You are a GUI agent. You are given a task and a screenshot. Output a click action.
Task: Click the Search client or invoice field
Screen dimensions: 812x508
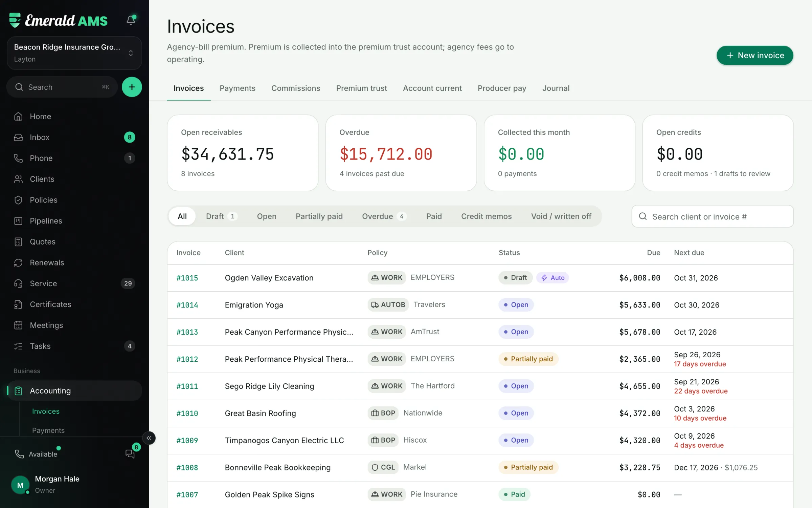[x=712, y=216]
